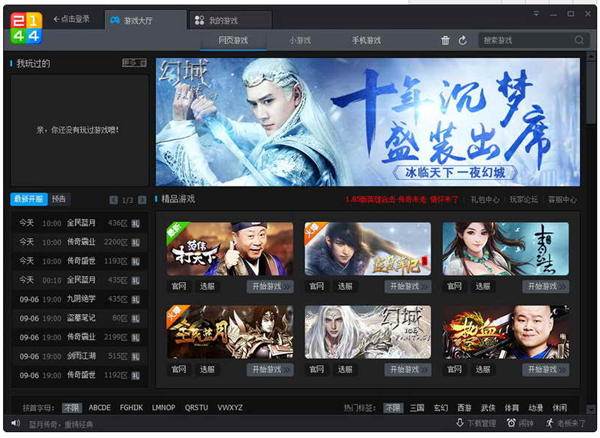Switch to the 游戏大厅 tab
The height and width of the screenshot is (438, 600).
click(x=146, y=20)
